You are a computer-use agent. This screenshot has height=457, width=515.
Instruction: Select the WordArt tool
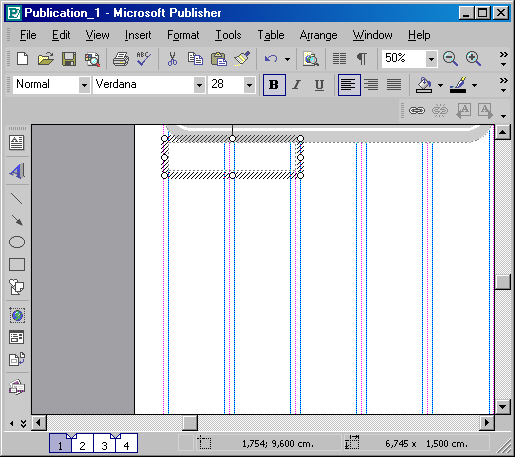coord(17,171)
